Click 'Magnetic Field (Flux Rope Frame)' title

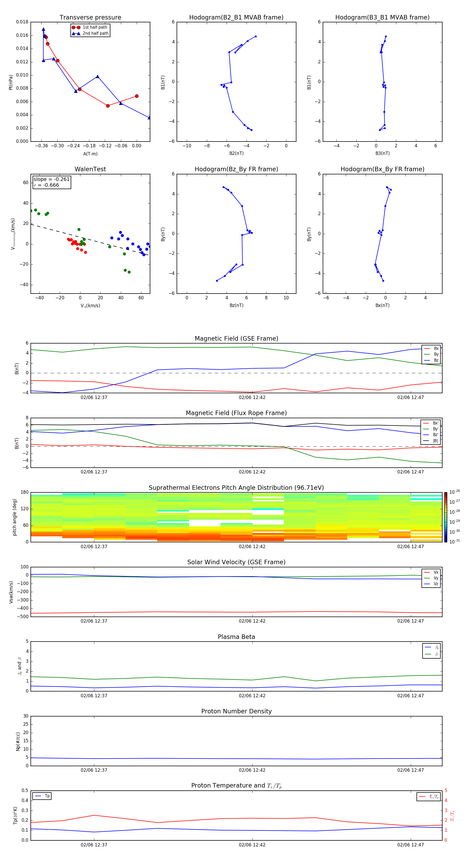pos(236,413)
